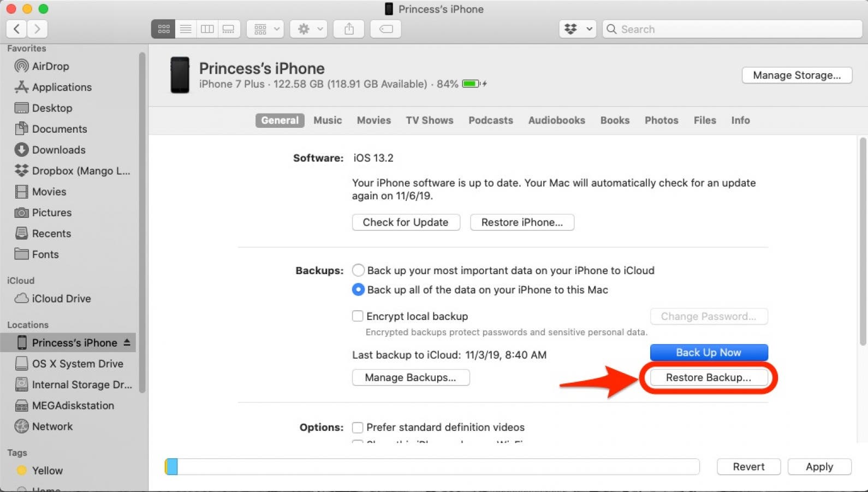Switch to the Movies tab
This screenshot has width=868, height=492.
click(x=374, y=121)
